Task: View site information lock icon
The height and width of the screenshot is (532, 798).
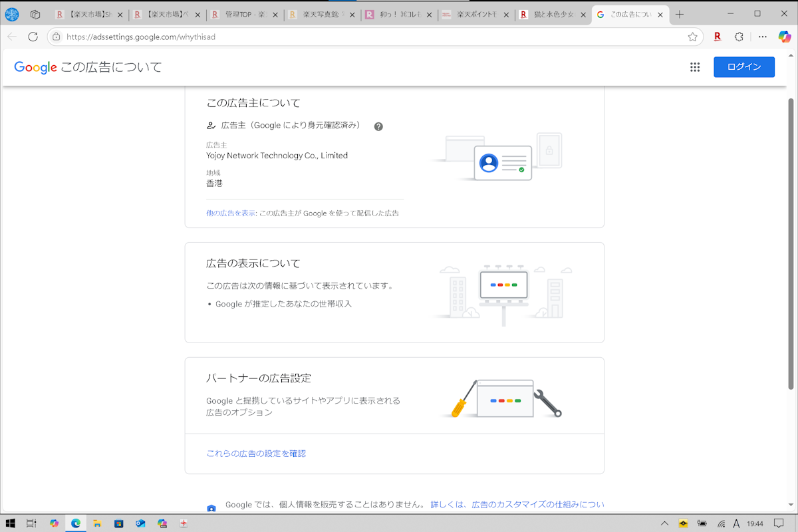Action: pos(57,37)
